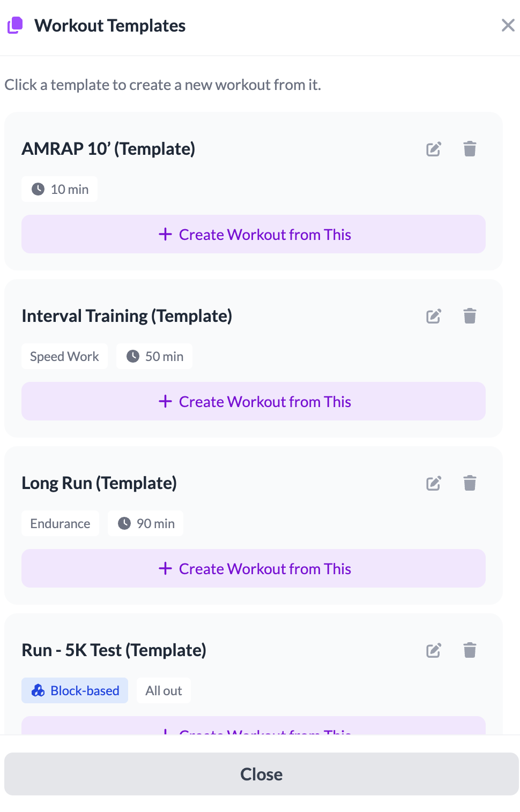
Task: Create a workout from the Long Run template
Action: tap(253, 568)
